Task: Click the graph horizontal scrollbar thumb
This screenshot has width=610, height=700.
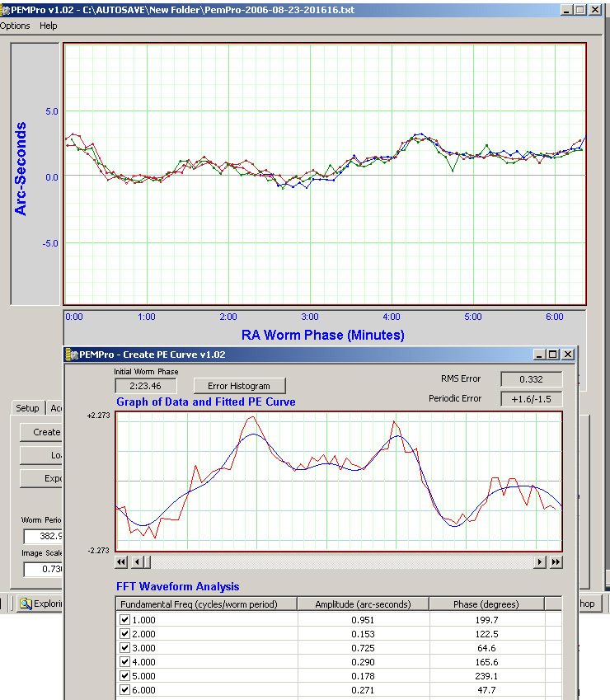Action: pos(148,562)
